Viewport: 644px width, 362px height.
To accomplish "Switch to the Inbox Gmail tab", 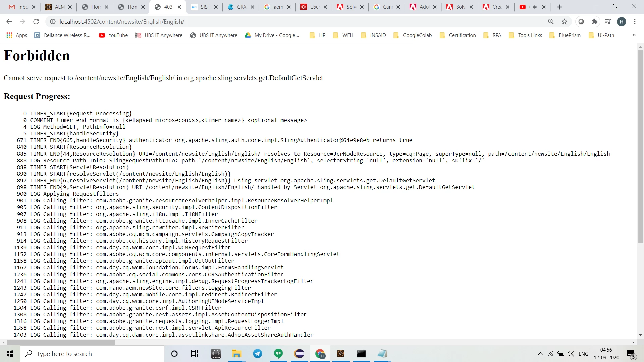I will tap(18, 7).
